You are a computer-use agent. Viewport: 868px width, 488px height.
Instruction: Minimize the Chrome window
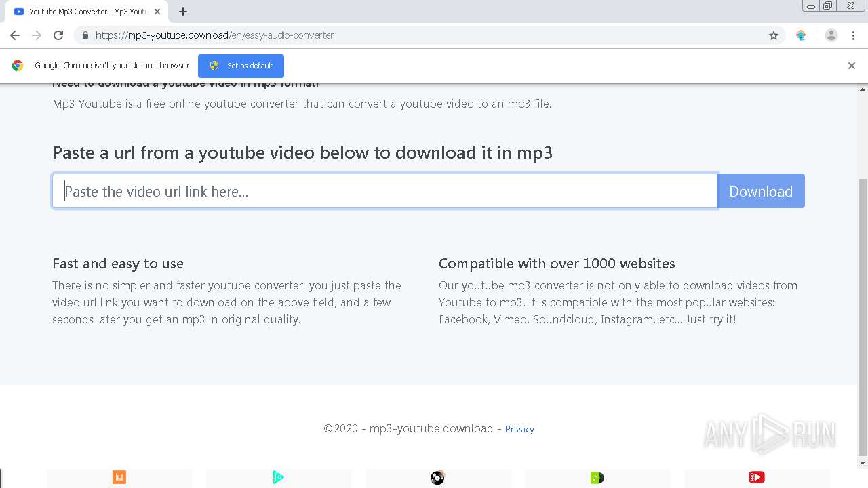click(x=810, y=5)
